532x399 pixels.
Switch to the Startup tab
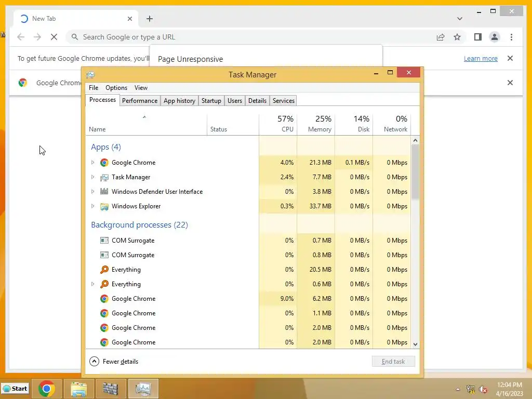pyautogui.click(x=211, y=100)
